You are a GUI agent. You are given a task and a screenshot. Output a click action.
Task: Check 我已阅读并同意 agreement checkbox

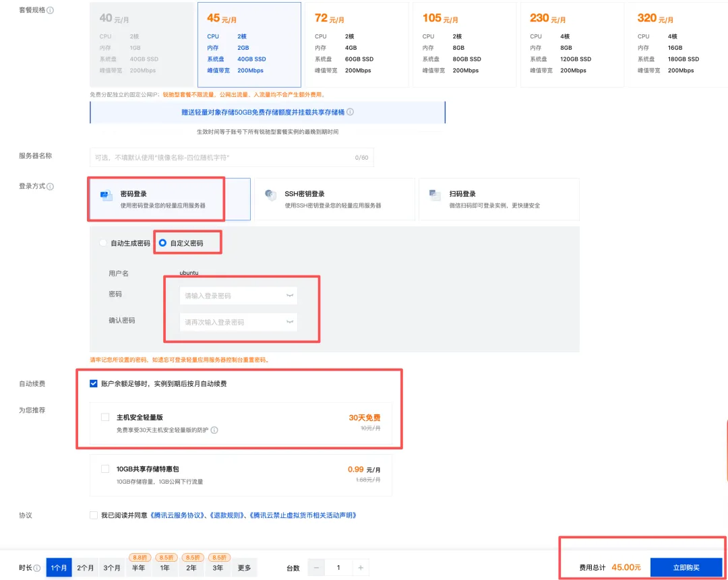tap(93, 515)
